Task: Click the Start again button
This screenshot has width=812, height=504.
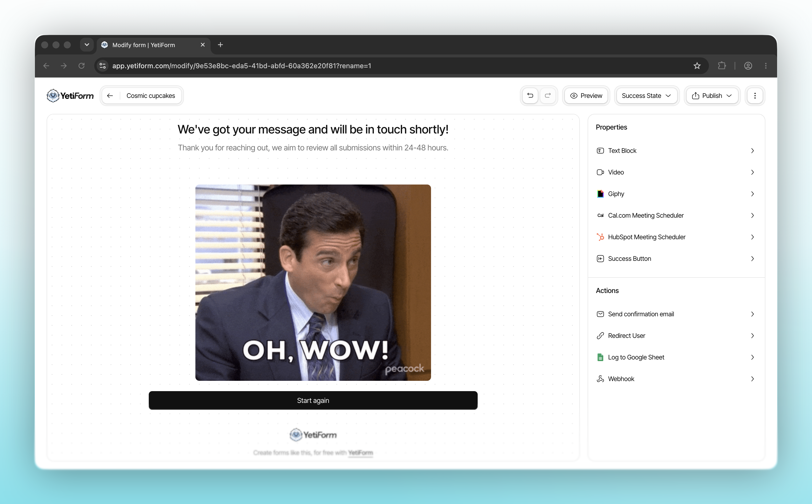Action: tap(313, 400)
